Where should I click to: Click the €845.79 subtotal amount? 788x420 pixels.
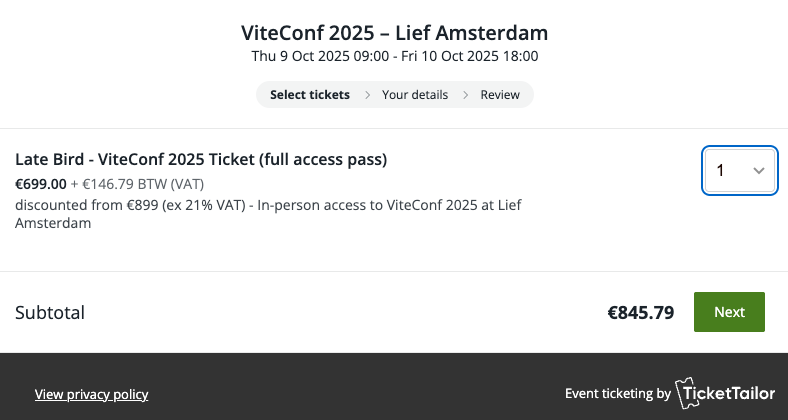641,312
